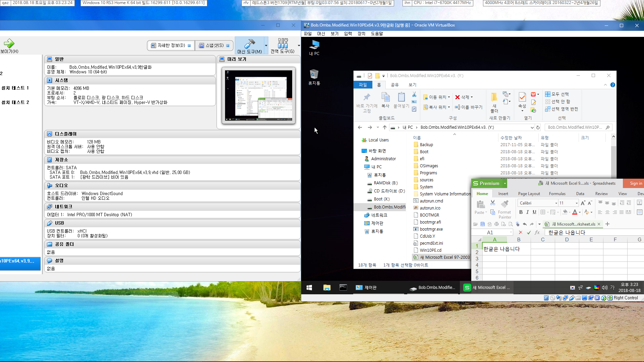
Task: Switch to Page Layout tab
Action: point(529,194)
